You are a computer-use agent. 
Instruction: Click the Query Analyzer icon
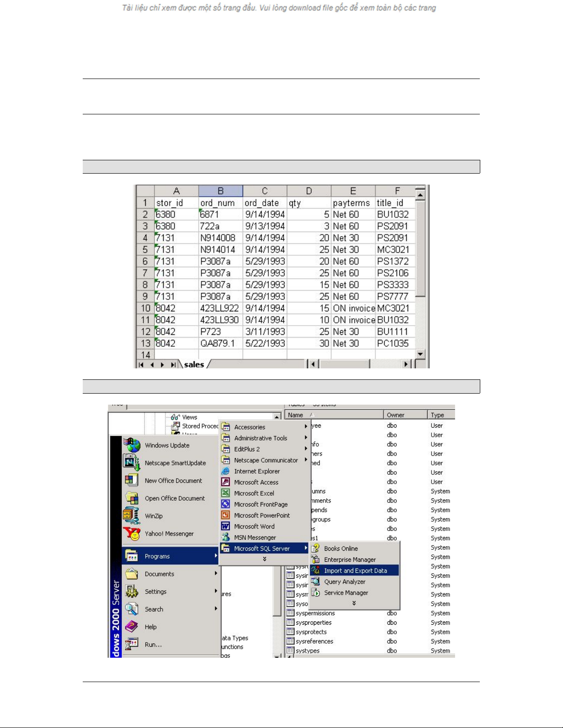pos(316,581)
